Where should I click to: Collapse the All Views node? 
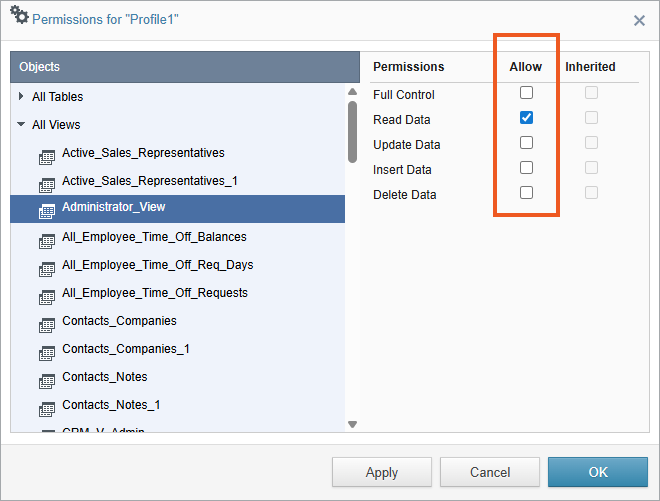click(x=21, y=124)
